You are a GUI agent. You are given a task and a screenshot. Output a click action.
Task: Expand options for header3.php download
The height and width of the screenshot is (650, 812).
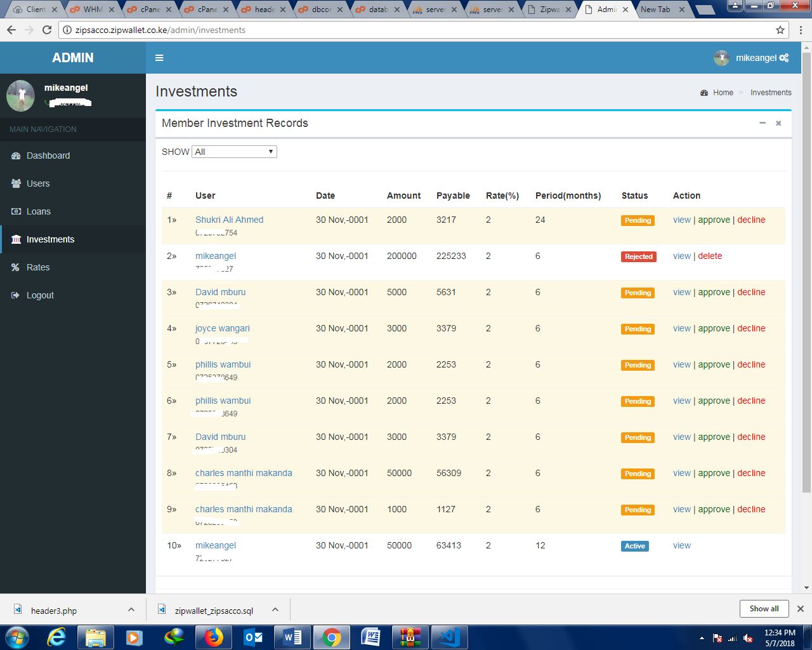131,609
